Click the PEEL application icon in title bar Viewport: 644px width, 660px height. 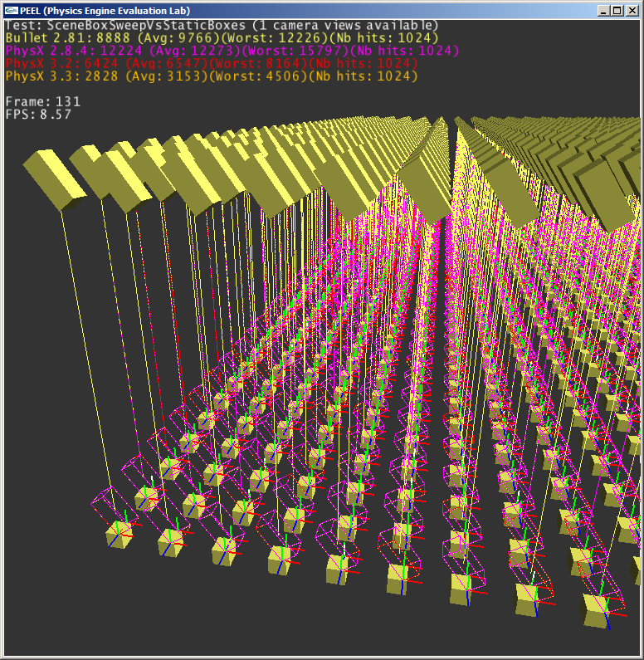click(x=12, y=11)
